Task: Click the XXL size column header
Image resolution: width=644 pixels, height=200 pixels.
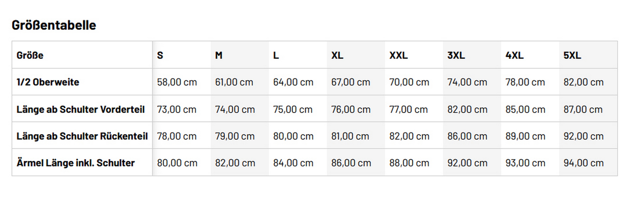Action: [x=398, y=55]
